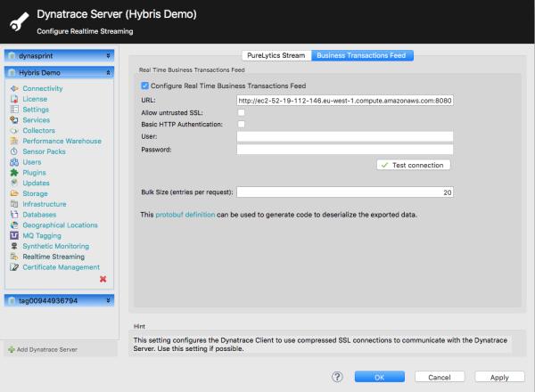Click the Databases icon
535x392 pixels.
tap(14, 215)
